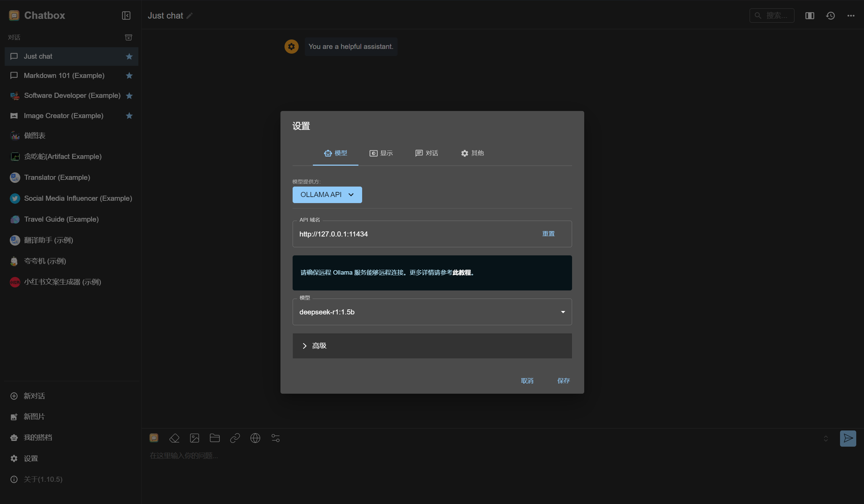Viewport: 864px width, 504px height.
Task: Open 我的搭档 copilots page
Action: [71, 438]
